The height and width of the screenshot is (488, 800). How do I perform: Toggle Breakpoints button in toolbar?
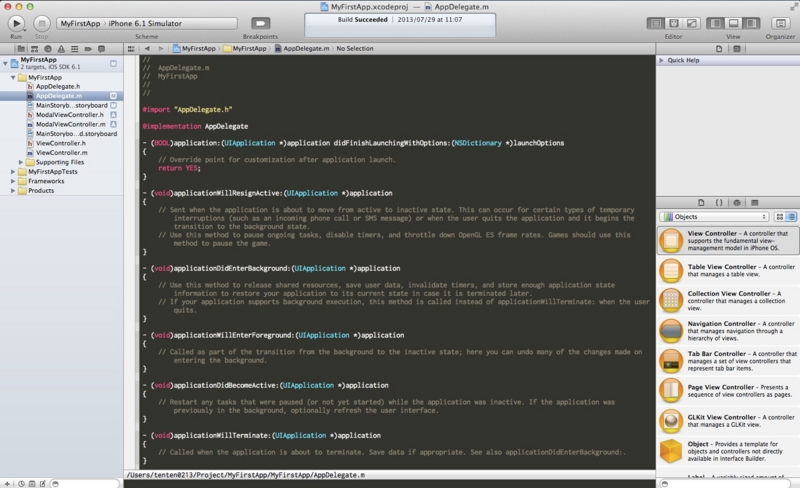pos(260,23)
